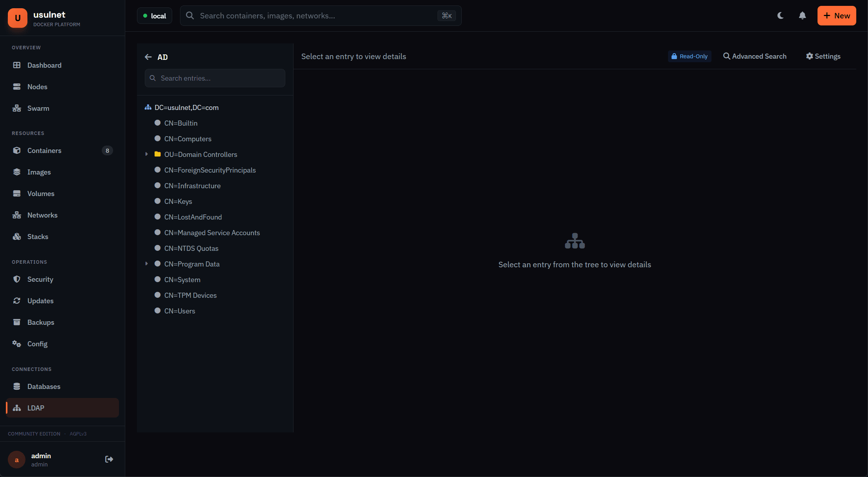Open the LDAP connections page

pyautogui.click(x=36, y=408)
